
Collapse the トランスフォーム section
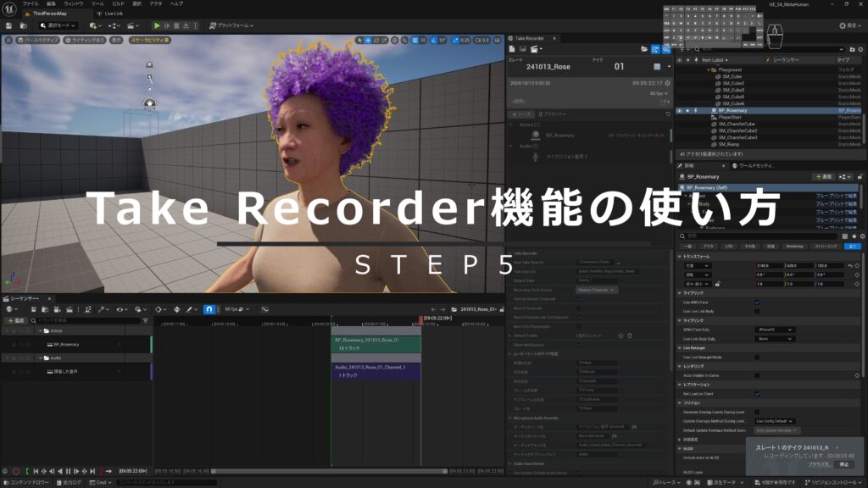[x=680, y=257]
